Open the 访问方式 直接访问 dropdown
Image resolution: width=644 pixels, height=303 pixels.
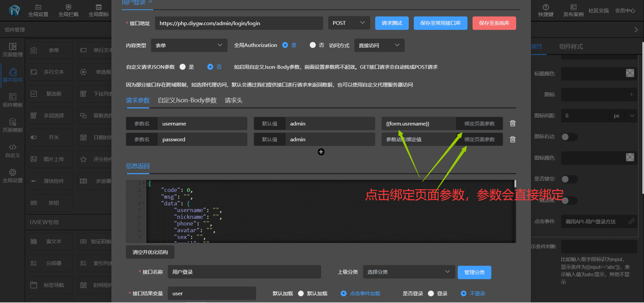click(x=379, y=45)
